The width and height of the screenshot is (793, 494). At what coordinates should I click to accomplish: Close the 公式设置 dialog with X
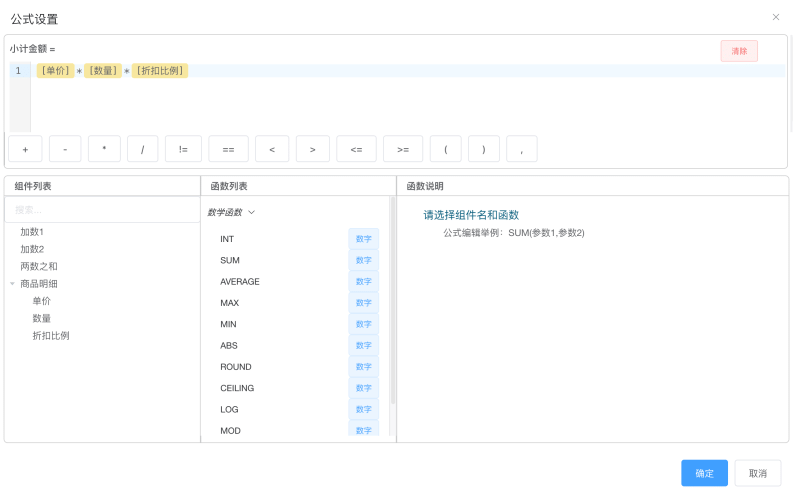(x=776, y=17)
